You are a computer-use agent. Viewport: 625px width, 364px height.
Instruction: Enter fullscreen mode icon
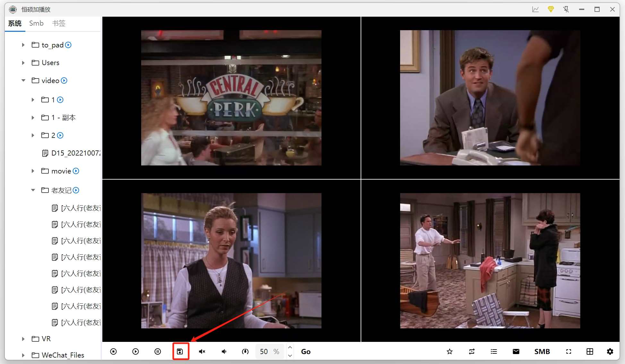[x=569, y=351]
